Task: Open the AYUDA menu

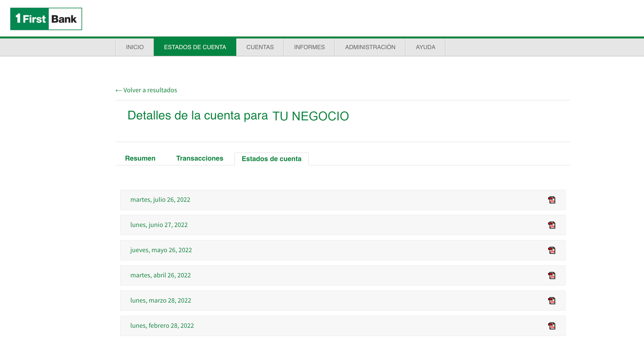Action: [426, 47]
